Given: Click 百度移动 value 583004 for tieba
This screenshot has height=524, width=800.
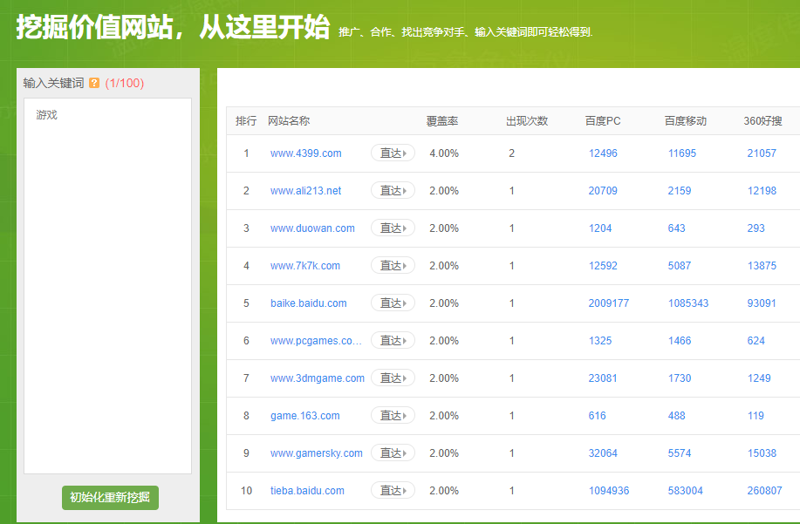Looking at the screenshot, I should [685, 491].
